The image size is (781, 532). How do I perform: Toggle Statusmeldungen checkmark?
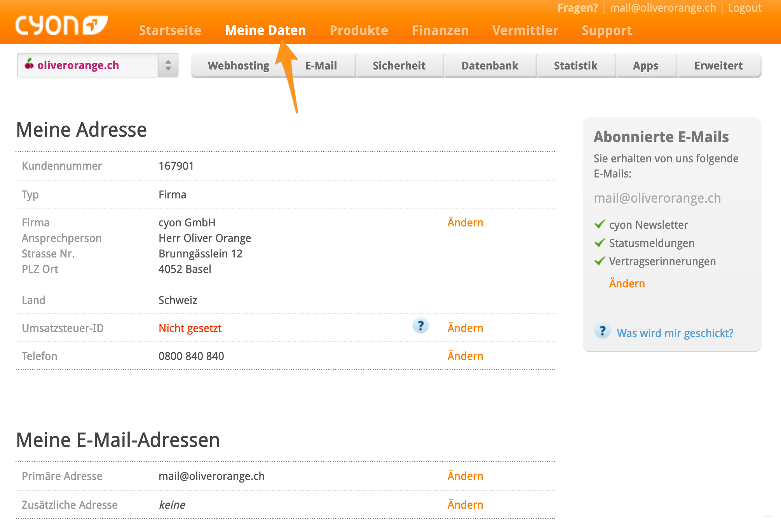(x=600, y=243)
